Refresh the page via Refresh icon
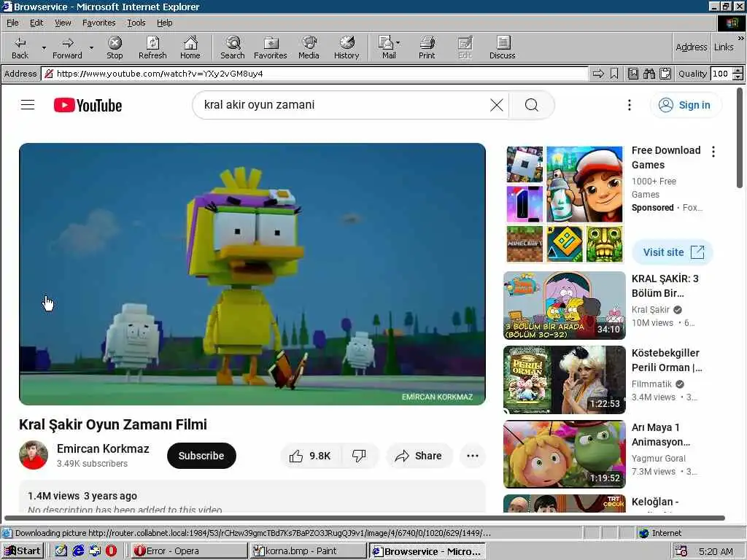This screenshot has width=747, height=560. (x=152, y=47)
